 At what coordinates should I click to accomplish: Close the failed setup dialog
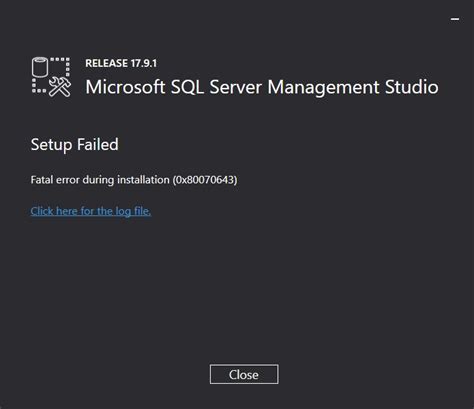(x=244, y=374)
